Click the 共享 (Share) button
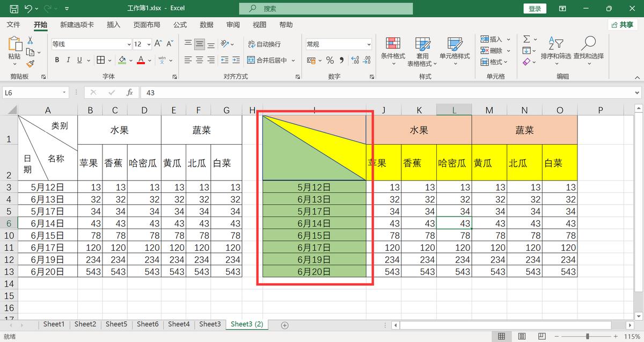Viewport: 644px width, 342px height. click(626, 24)
